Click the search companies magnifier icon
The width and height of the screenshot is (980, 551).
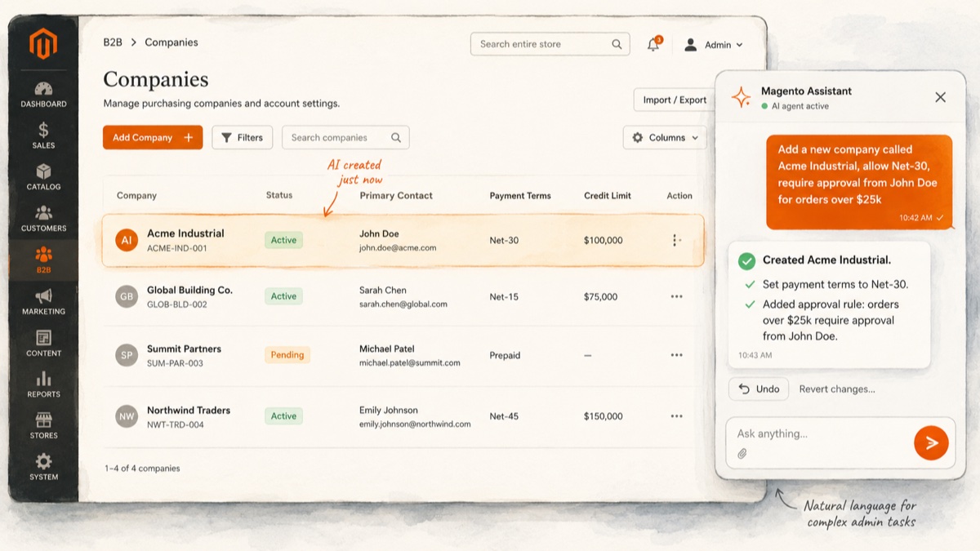pos(396,138)
